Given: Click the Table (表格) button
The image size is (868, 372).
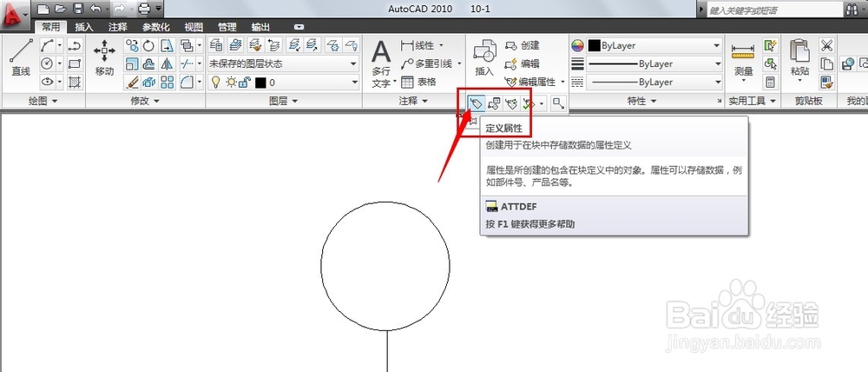Looking at the screenshot, I should pos(418,82).
